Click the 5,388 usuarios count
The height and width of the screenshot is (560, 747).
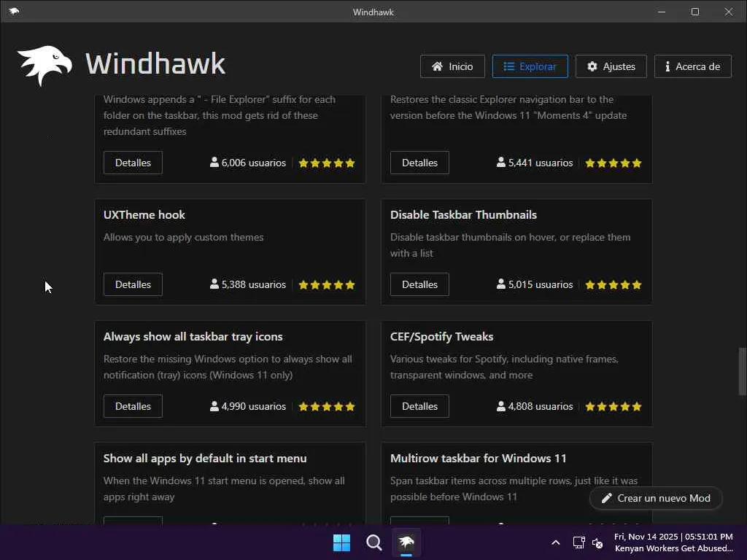248,284
